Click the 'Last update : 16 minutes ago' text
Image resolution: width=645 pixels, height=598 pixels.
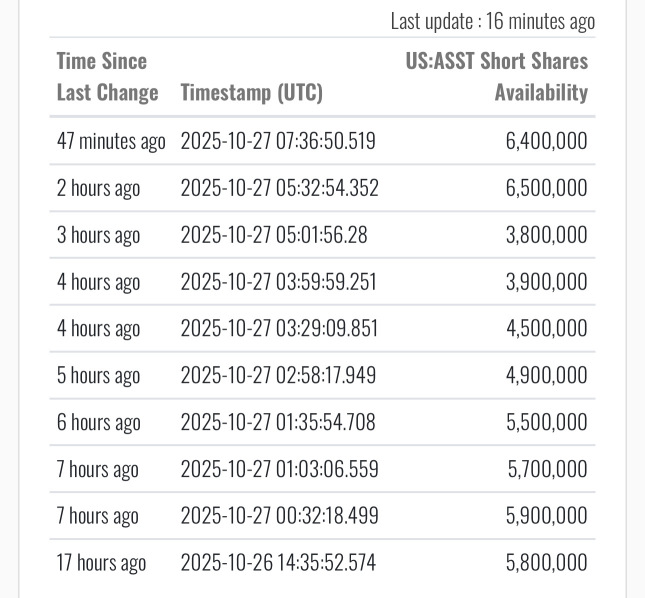tap(492, 21)
